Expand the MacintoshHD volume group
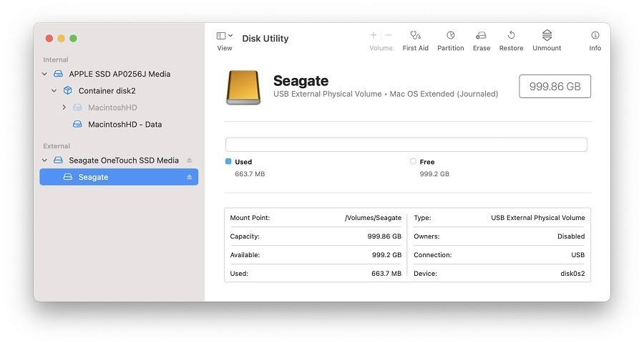The width and height of the screenshot is (644, 346). (64, 107)
